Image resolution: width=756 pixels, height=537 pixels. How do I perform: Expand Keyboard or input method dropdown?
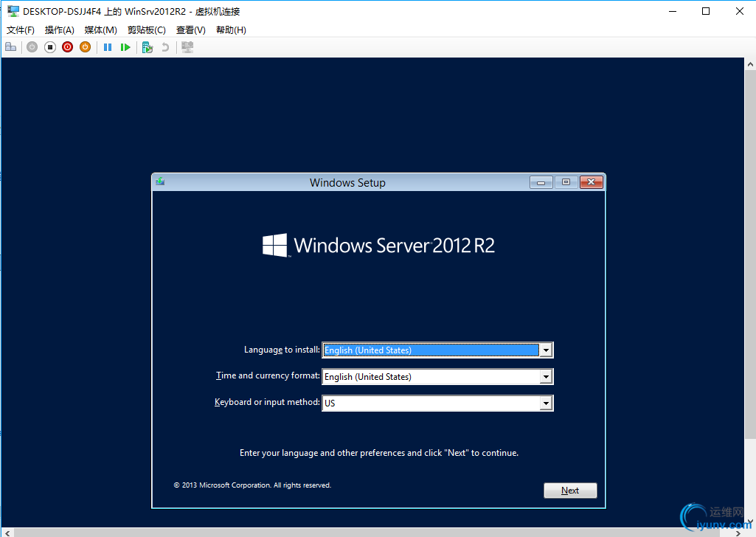[546, 403]
